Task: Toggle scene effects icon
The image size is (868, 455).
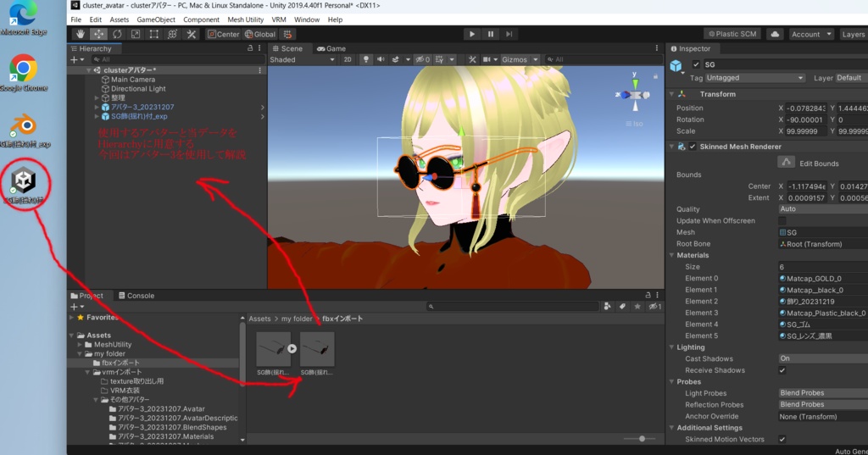Action: click(x=395, y=60)
